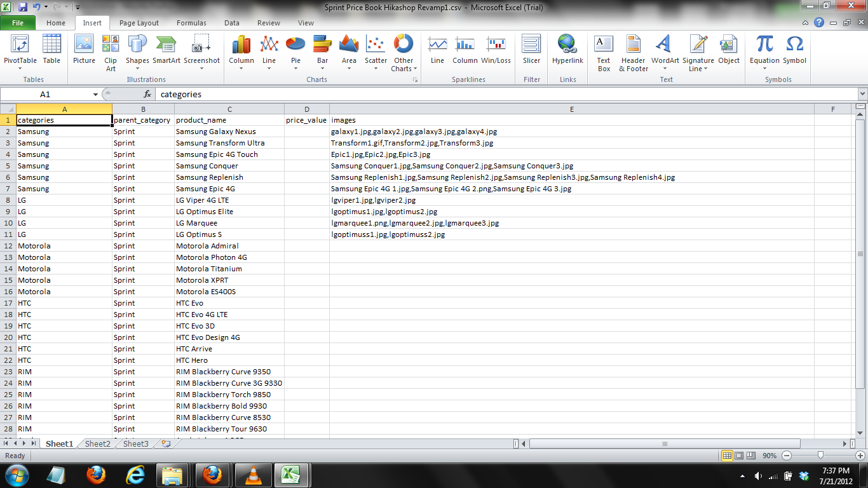Switch to the Home tab
Screen dimensions: 868x488
56,23
